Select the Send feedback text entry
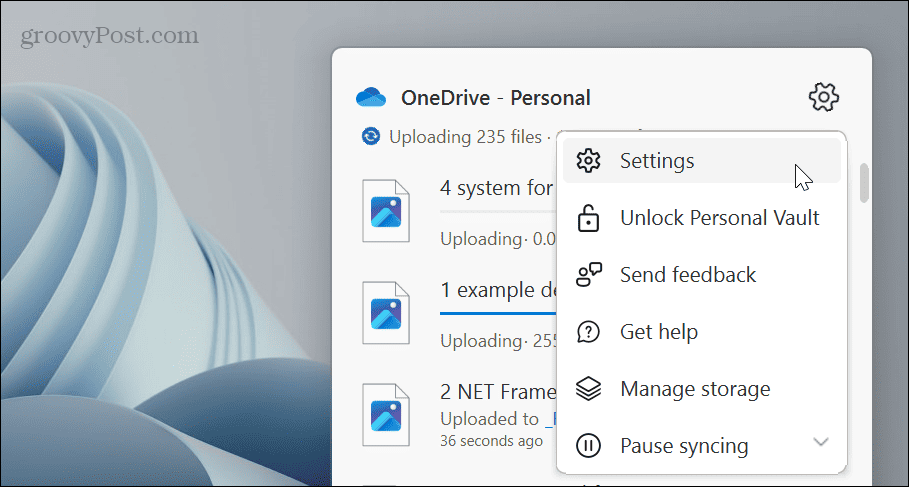 coord(688,275)
